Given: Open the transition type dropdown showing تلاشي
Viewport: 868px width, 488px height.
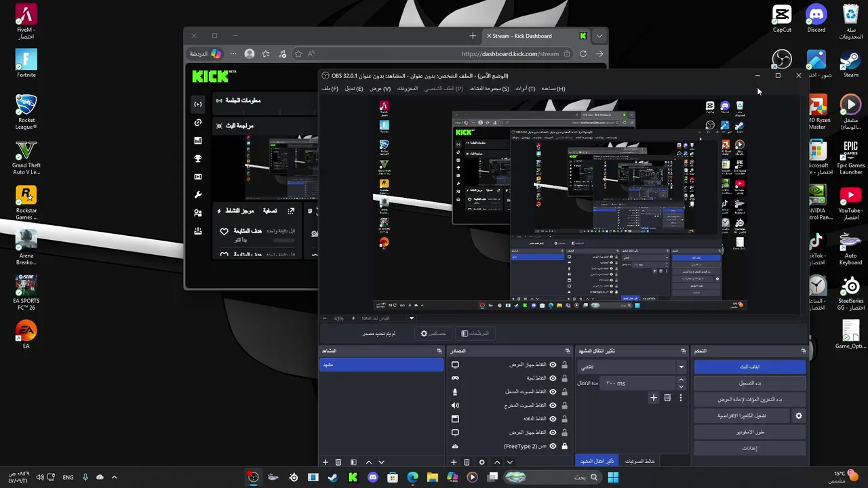Looking at the screenshot, I should click(x=632, y=367).
